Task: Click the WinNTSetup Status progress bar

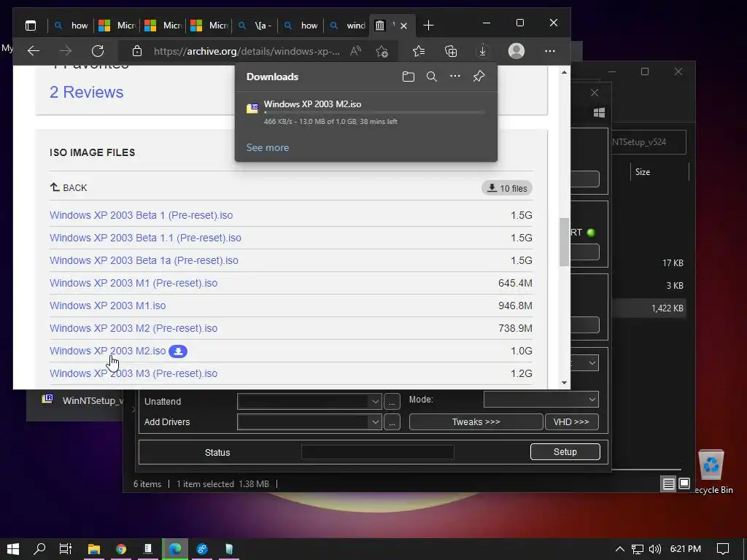Action: tap(378, 452)
